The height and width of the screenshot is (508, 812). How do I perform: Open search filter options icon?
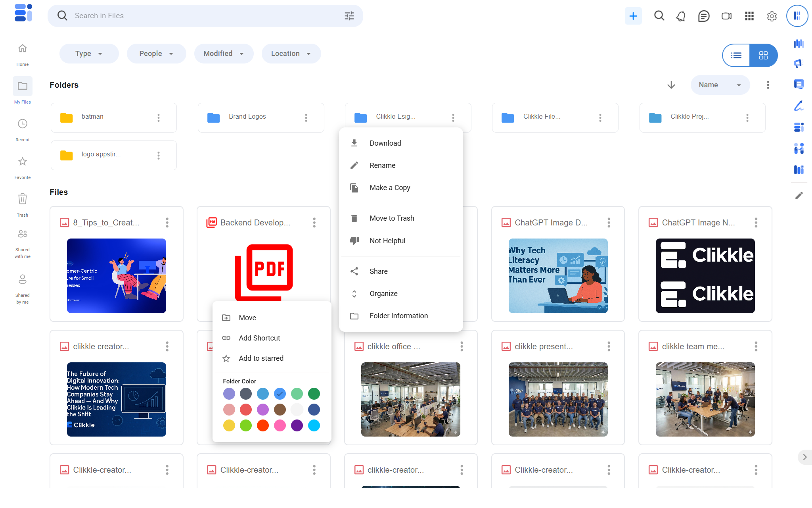349,16
